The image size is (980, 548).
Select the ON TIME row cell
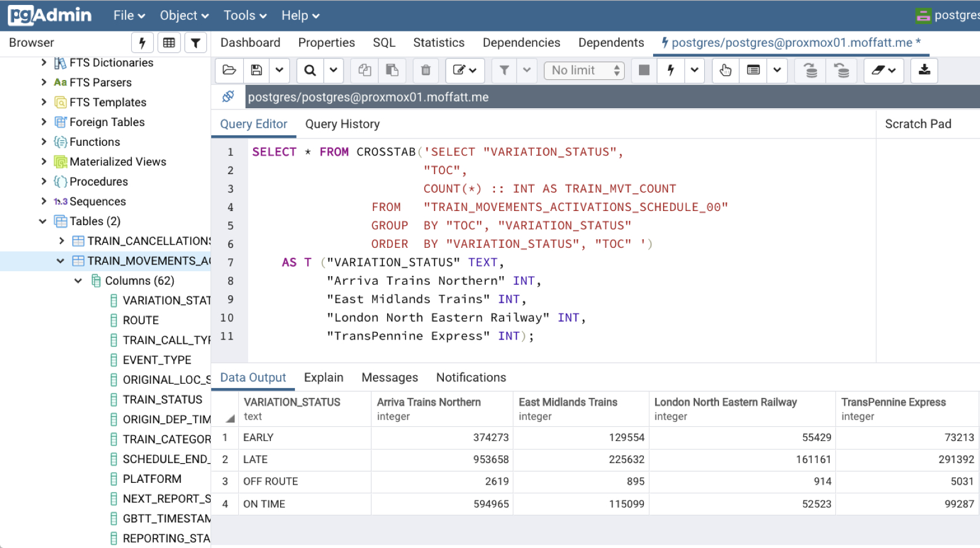(305, 504)
